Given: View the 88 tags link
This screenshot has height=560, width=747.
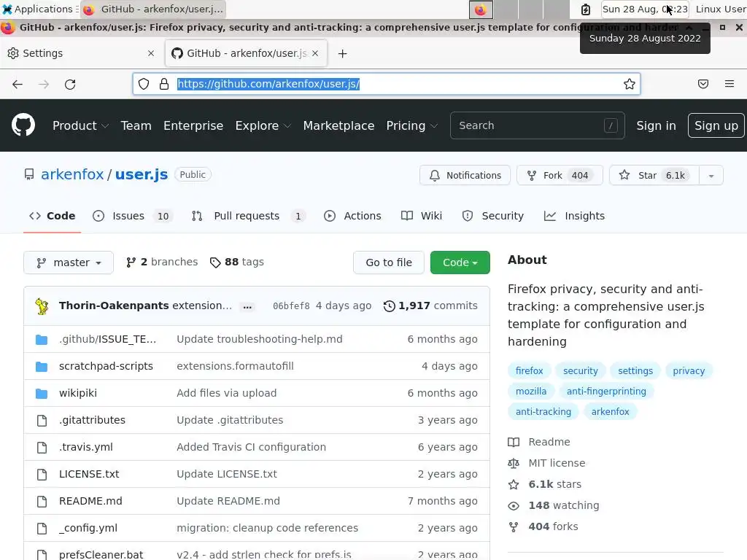Looking at the screenshot, I should [x=237, y=262].
